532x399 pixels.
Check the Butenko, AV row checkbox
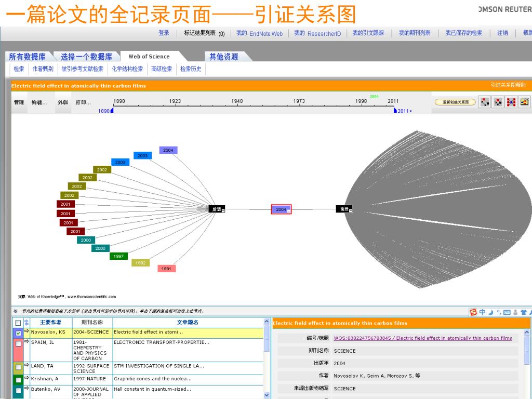click(18, 390)
